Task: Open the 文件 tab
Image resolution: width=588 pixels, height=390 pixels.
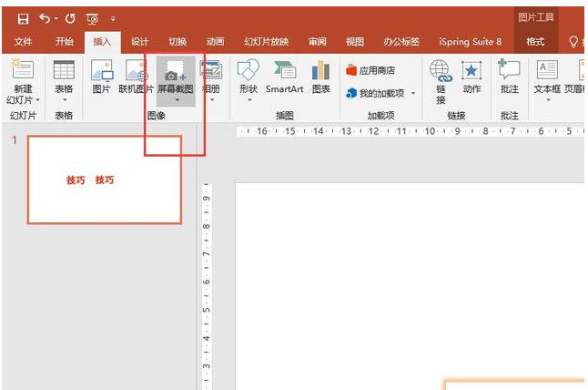Action: click(24, 42)
